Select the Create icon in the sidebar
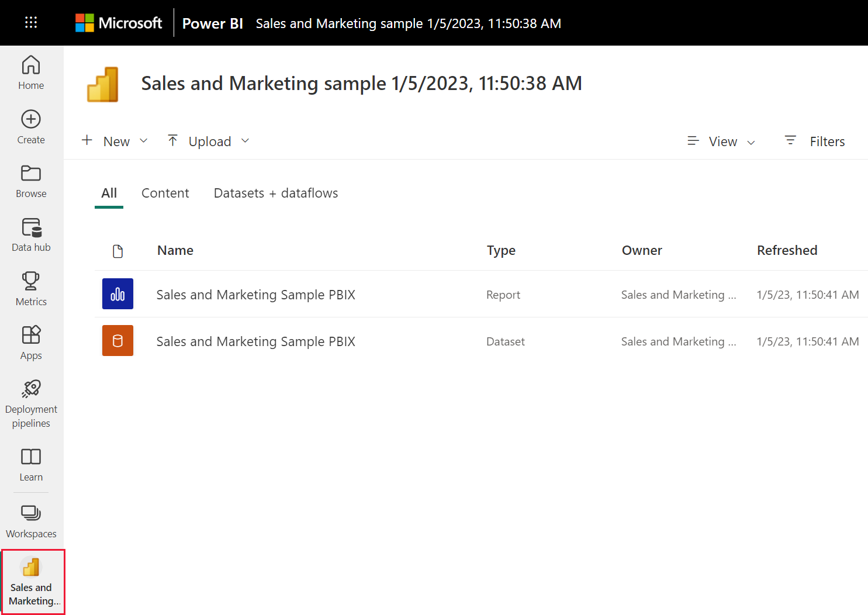 (x=31, y=126)
